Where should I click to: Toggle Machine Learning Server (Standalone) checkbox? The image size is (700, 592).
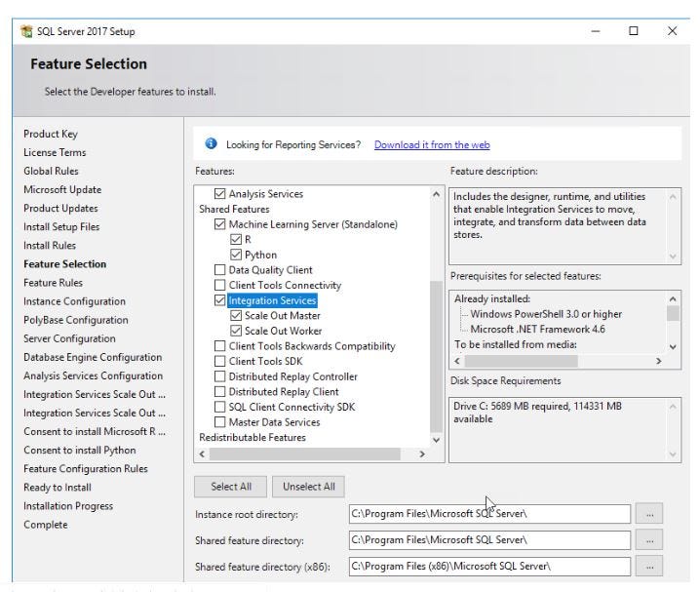point(219,224)
